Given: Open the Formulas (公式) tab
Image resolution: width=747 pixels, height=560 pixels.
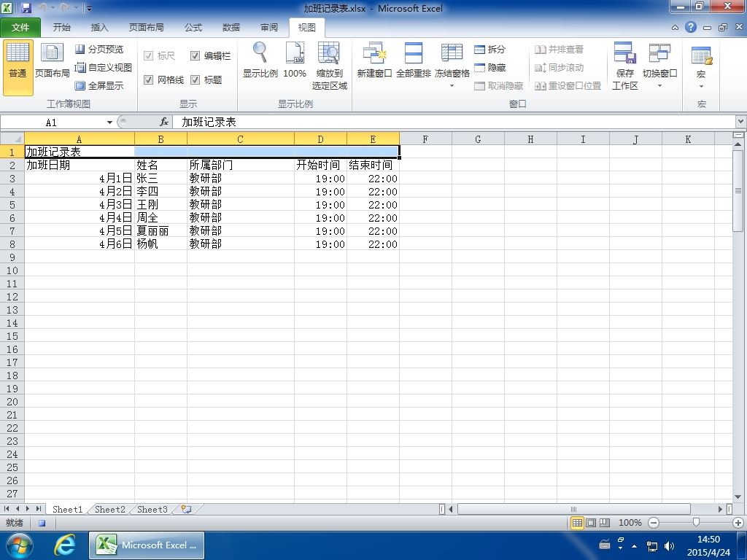Looking at the screenshot, I should (x=193, y=28).
